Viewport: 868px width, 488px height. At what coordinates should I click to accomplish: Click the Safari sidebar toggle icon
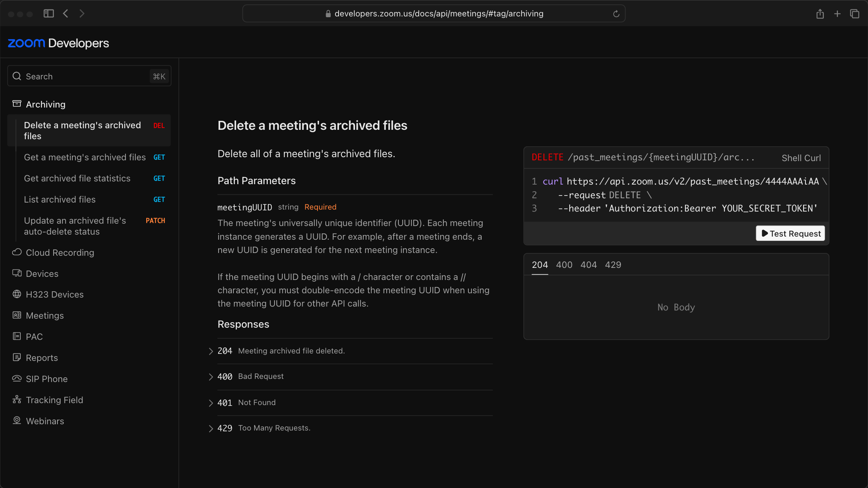[x=48, y=14]
